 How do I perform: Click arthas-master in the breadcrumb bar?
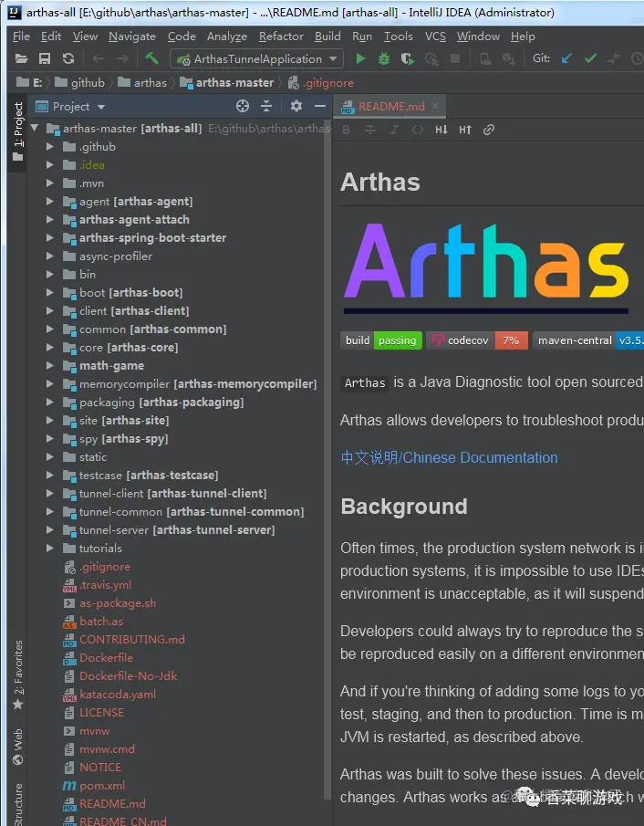pos(227,83)
